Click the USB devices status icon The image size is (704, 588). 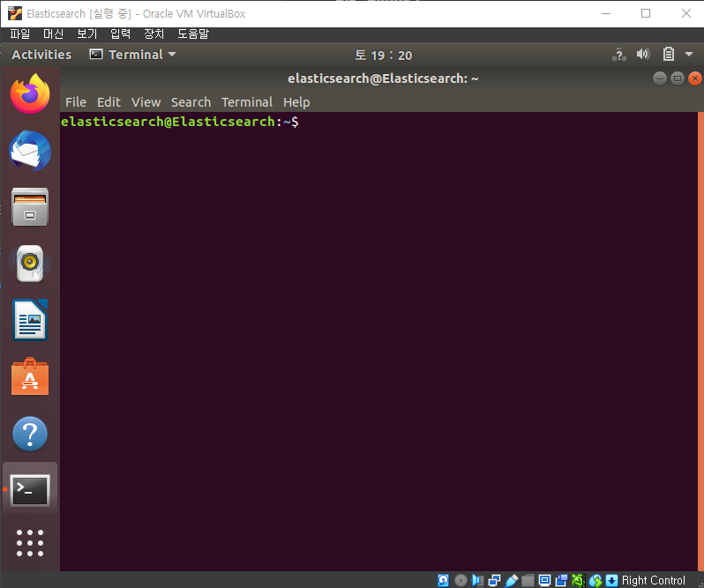coord(512,580)
